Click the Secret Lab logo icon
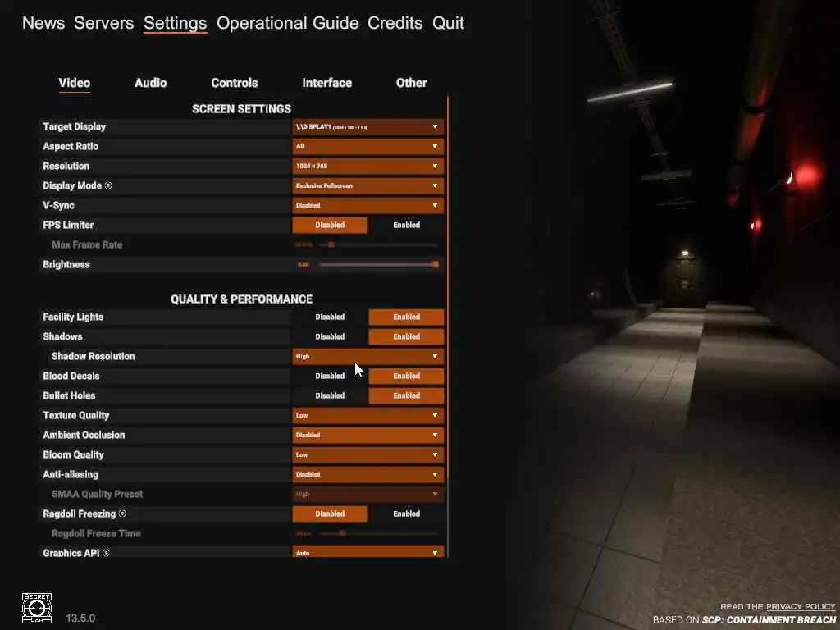 pos(36,608)
